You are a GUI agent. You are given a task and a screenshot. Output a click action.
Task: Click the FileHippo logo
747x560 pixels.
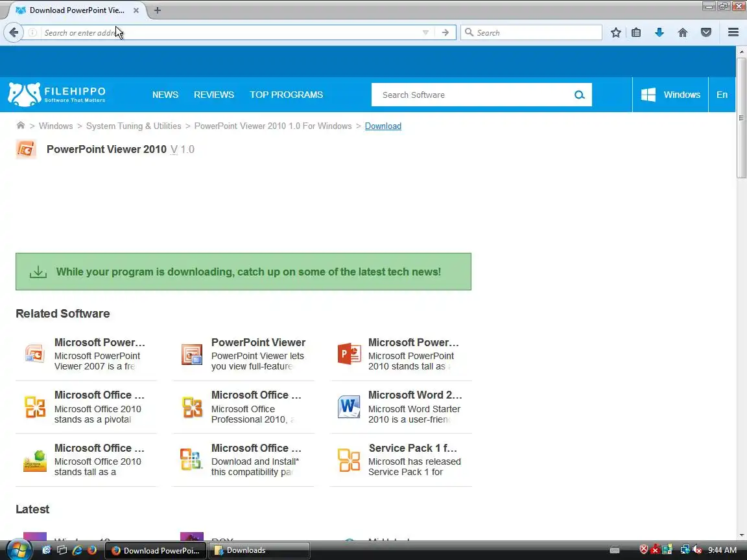[56, 94]
